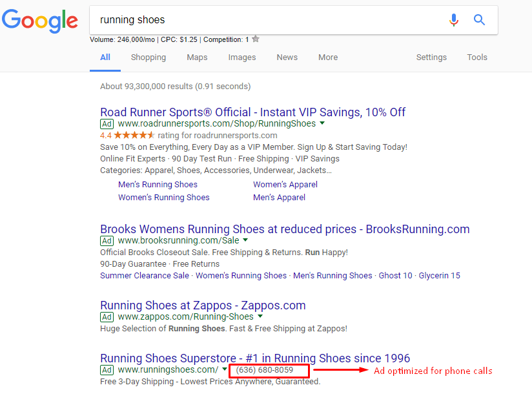532x403 pixels.
Task: Switch to the Shopping tab
Action: coord(148,57)
